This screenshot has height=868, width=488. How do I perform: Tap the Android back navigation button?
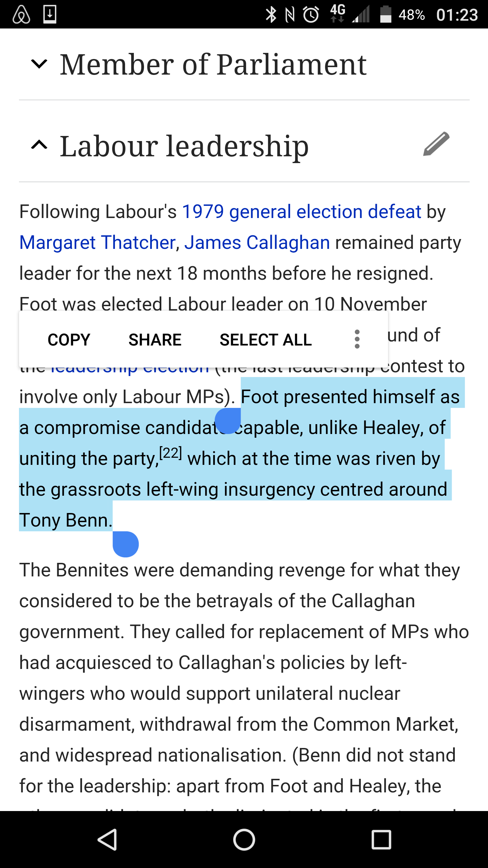107,840
